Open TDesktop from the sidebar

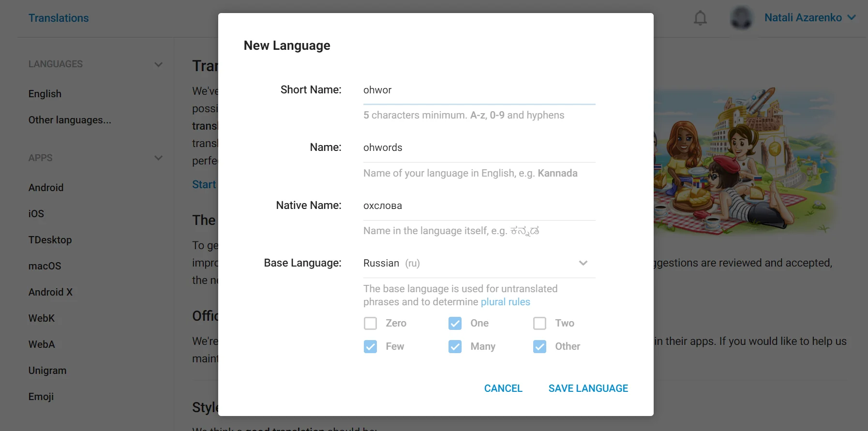point(50,240)
